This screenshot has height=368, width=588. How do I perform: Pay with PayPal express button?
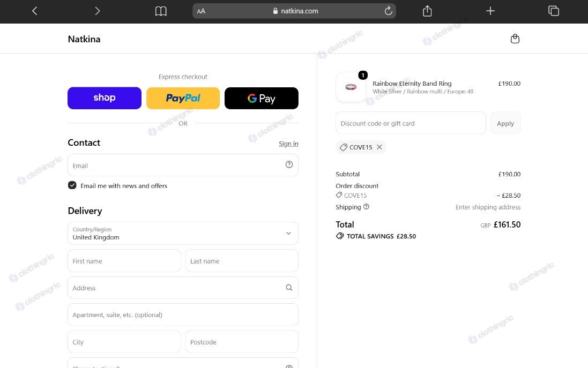coord(183,98)
